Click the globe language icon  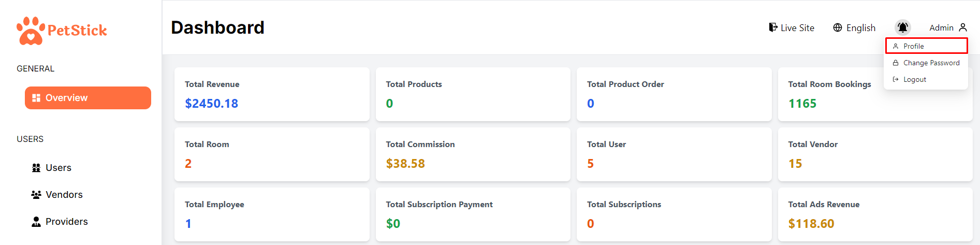837,27
